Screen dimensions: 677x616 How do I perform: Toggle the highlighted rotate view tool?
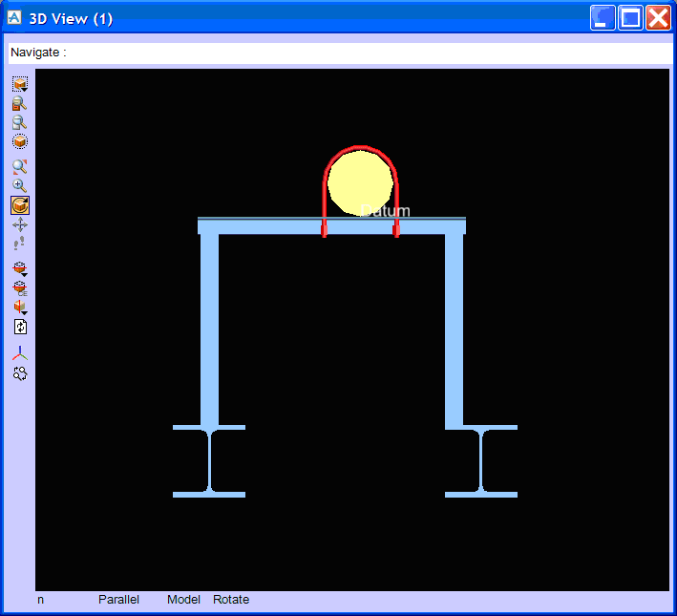coord(20,205)
